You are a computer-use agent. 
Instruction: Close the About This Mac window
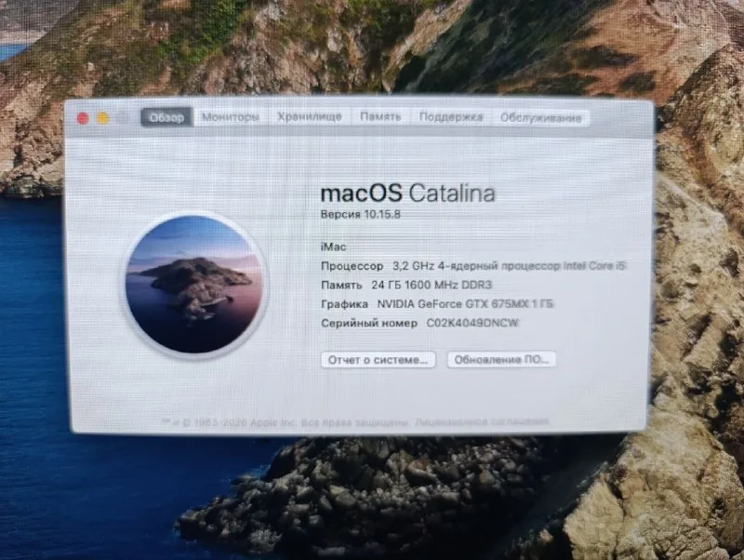coord(83,118)
